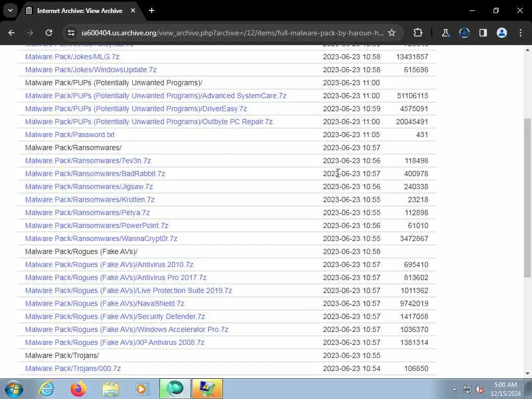Screen dimensions: 532x399
Task: Go back to the previous page
Action: click(x=11, y=33)
